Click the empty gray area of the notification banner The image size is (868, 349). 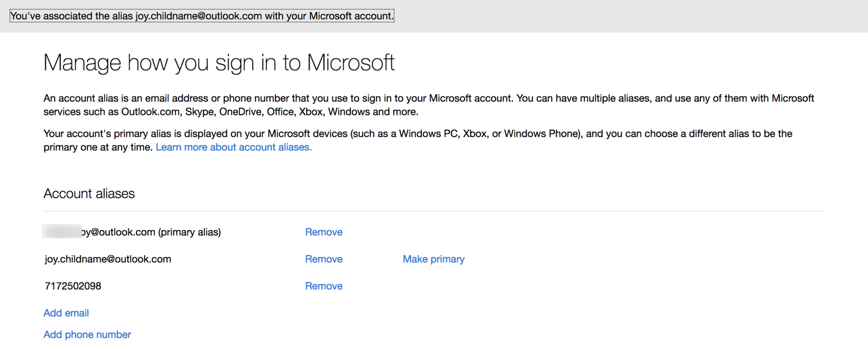click(x=629, y=16)
